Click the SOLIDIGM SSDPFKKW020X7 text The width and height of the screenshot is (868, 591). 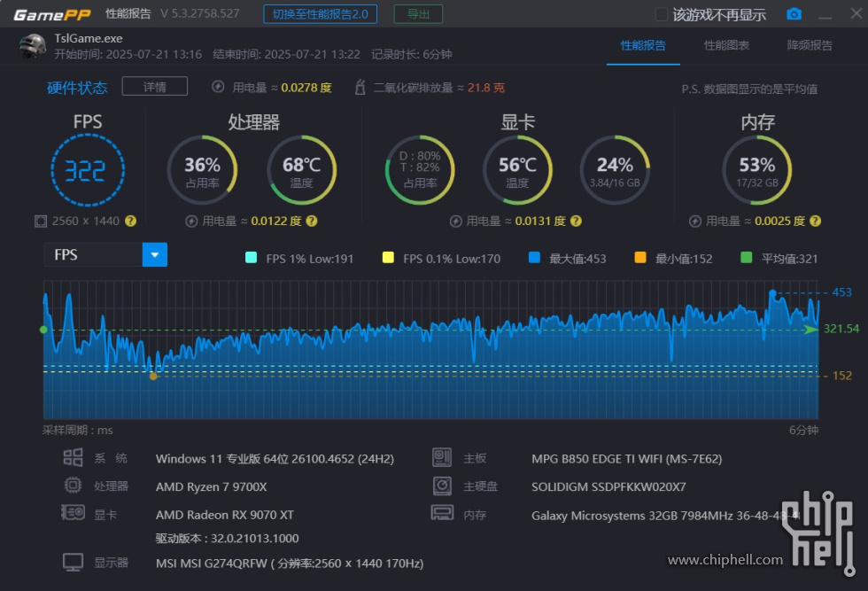[608, 486]
